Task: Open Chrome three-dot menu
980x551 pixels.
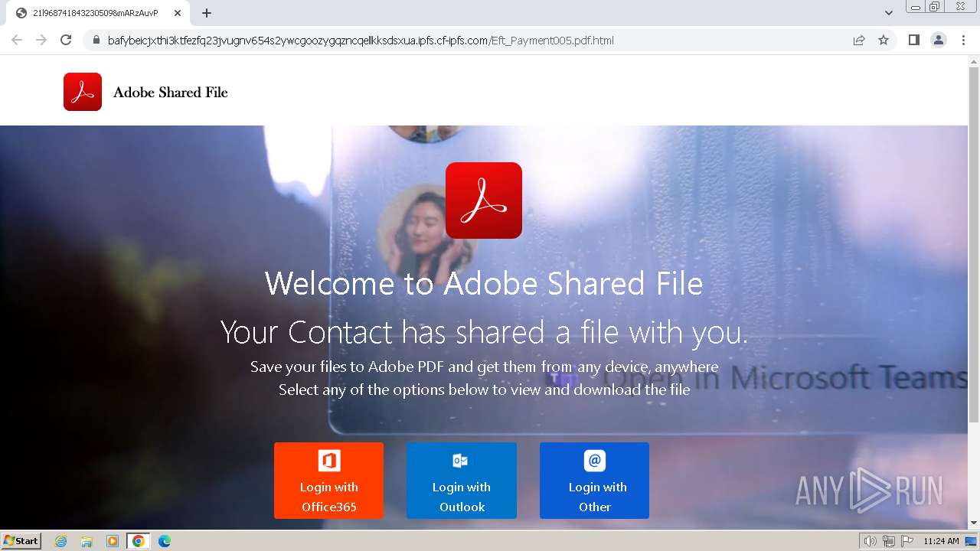Action: (964, 40)
